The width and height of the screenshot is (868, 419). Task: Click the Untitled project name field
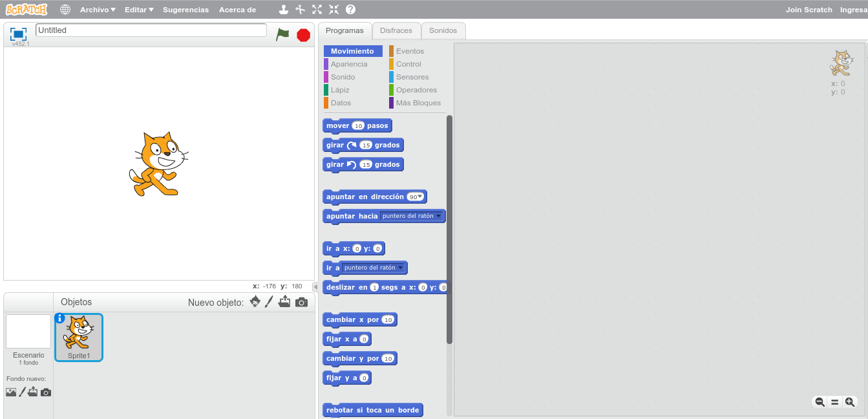(150, 30)
